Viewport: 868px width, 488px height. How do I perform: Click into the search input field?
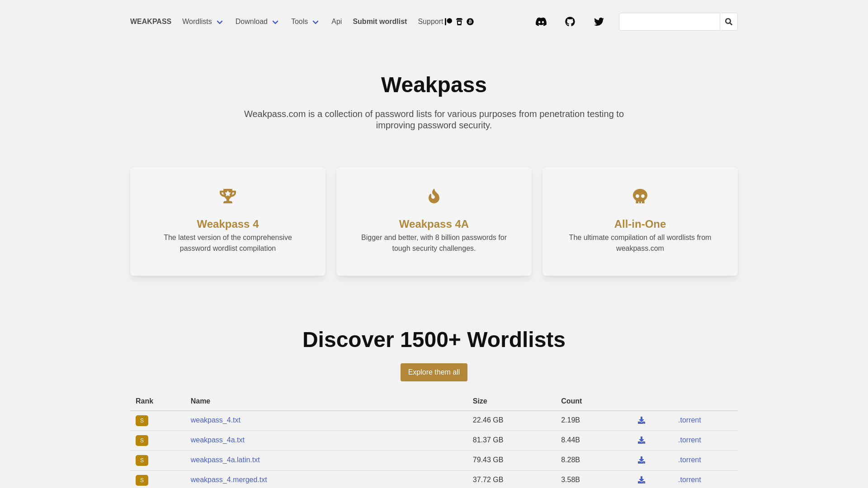(x=669, y=22)
